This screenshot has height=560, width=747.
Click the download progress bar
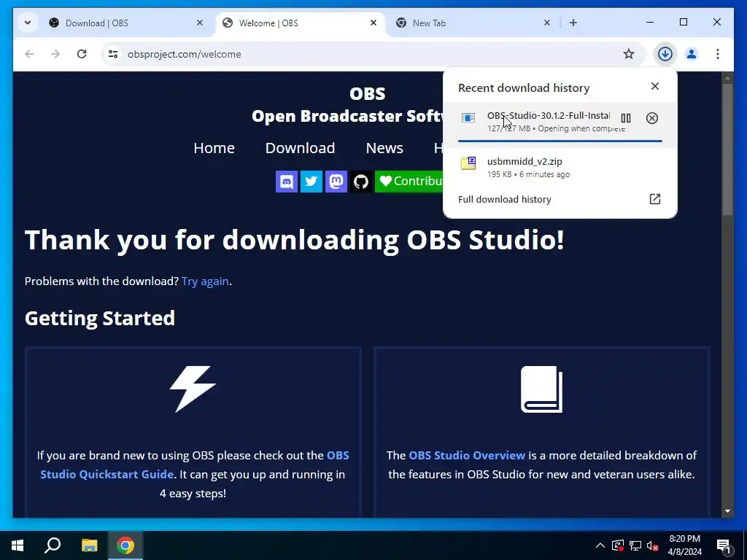pos(560,141)
